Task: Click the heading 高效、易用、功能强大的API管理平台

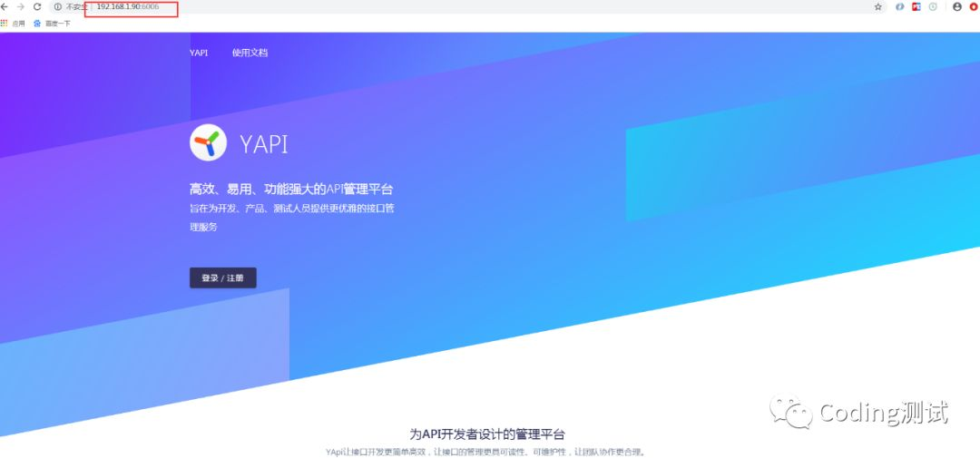Action: (291, 189)
